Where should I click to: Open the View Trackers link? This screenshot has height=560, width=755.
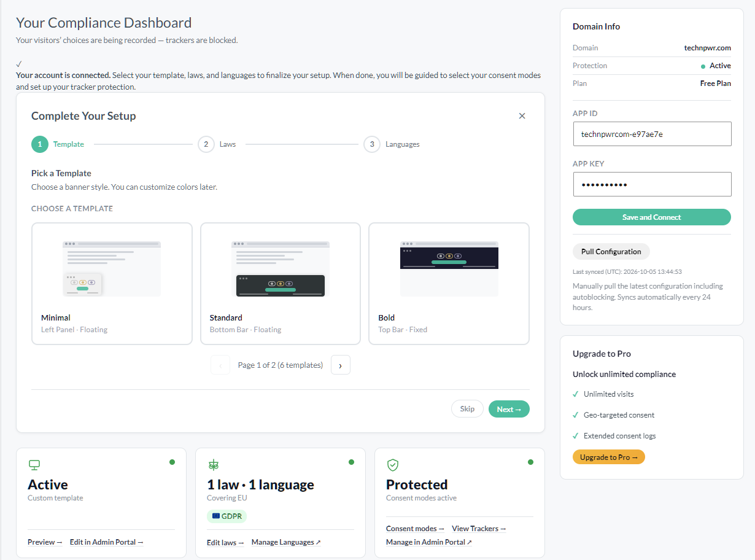pos(479,529)
